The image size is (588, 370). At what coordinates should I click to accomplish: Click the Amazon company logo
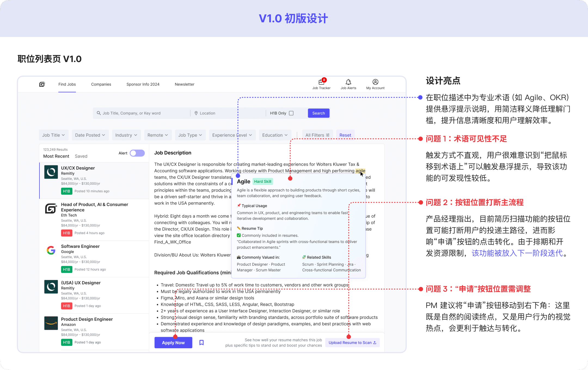tap(51, 323)
